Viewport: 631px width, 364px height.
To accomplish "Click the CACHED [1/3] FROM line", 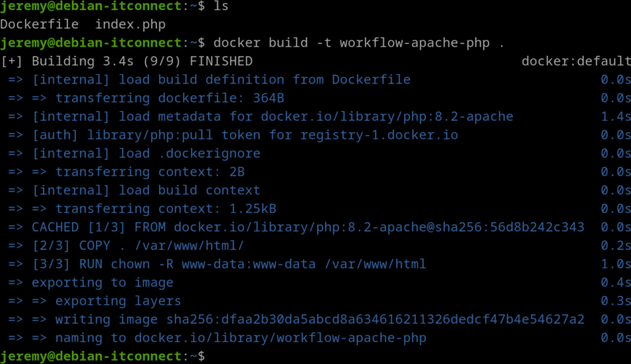I will tap(308, 227).
